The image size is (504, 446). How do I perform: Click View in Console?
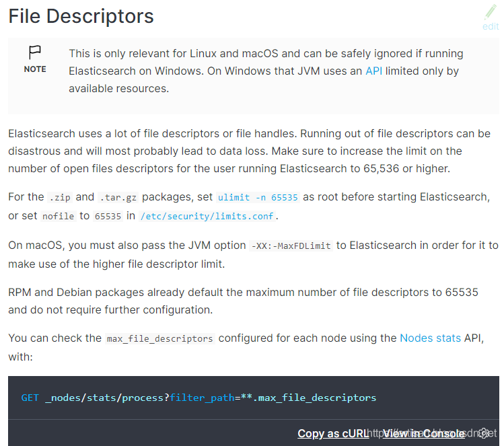click(x=424, y=433)
